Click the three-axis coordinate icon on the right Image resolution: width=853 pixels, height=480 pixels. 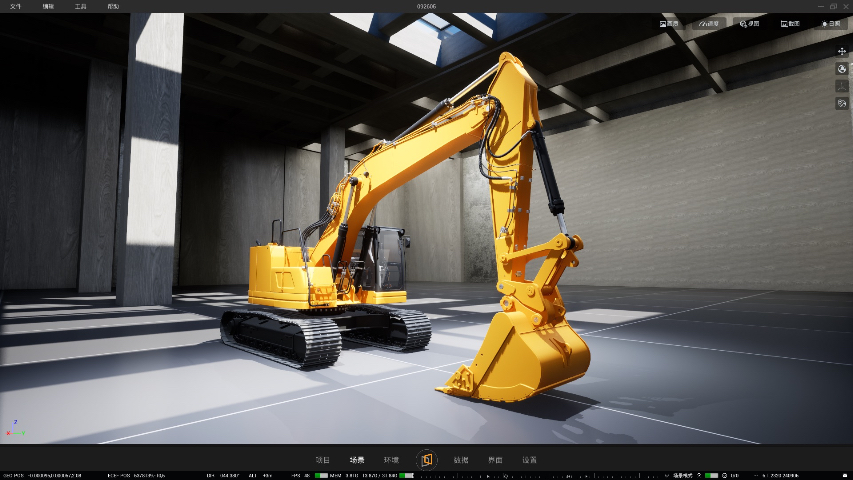pyautogui.click(x=842, y=86)
